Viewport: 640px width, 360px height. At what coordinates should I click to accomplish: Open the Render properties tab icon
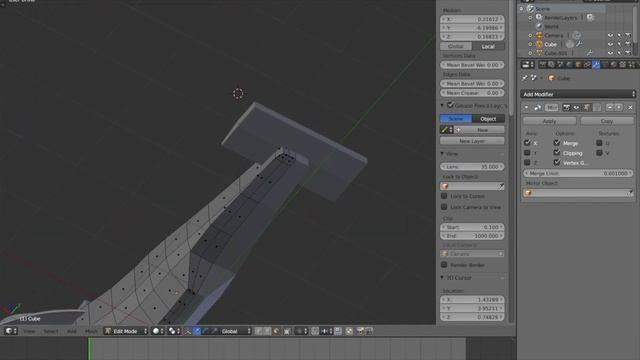tap(542, 64)
